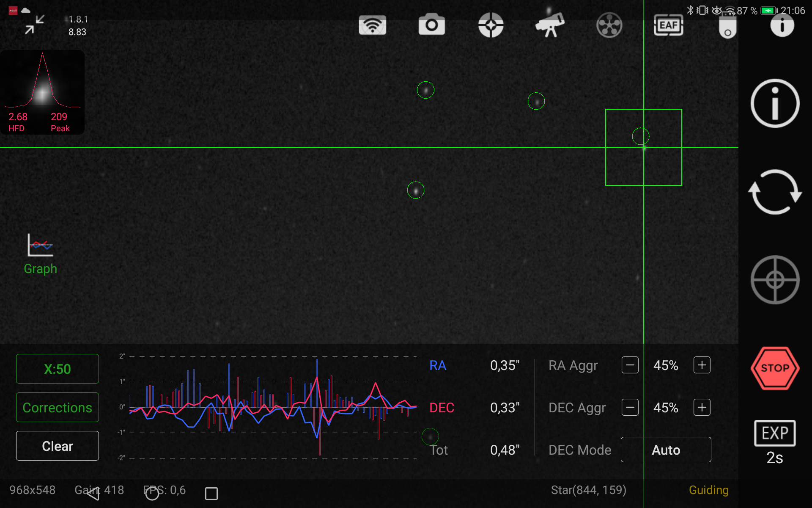Tap the small info icon in top bar

coord(782,25)
